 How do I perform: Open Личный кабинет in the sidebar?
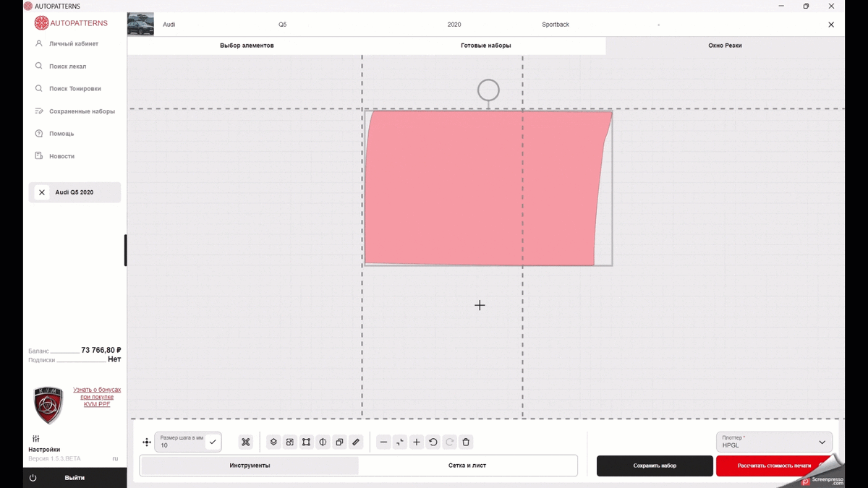coord(75,43)
